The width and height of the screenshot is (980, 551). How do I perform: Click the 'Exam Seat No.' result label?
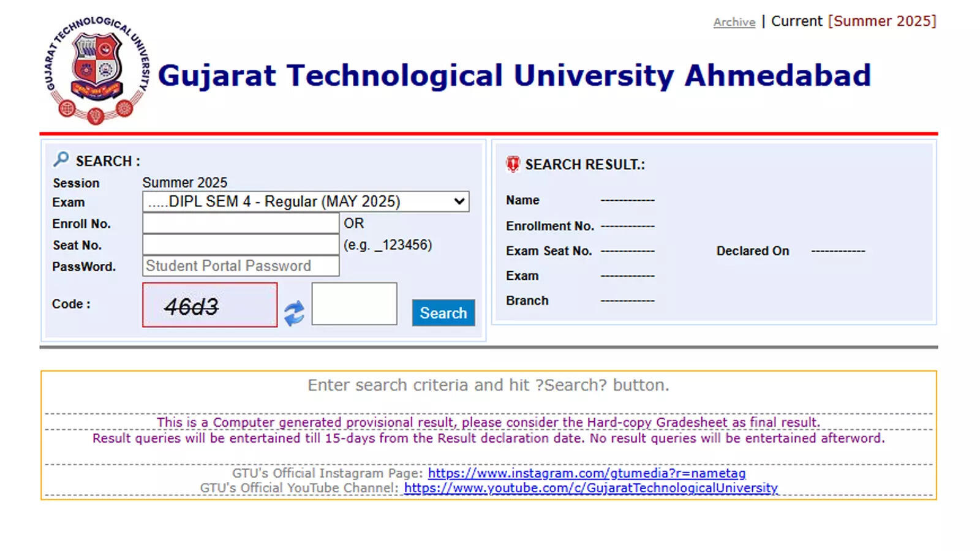point(549,251)
